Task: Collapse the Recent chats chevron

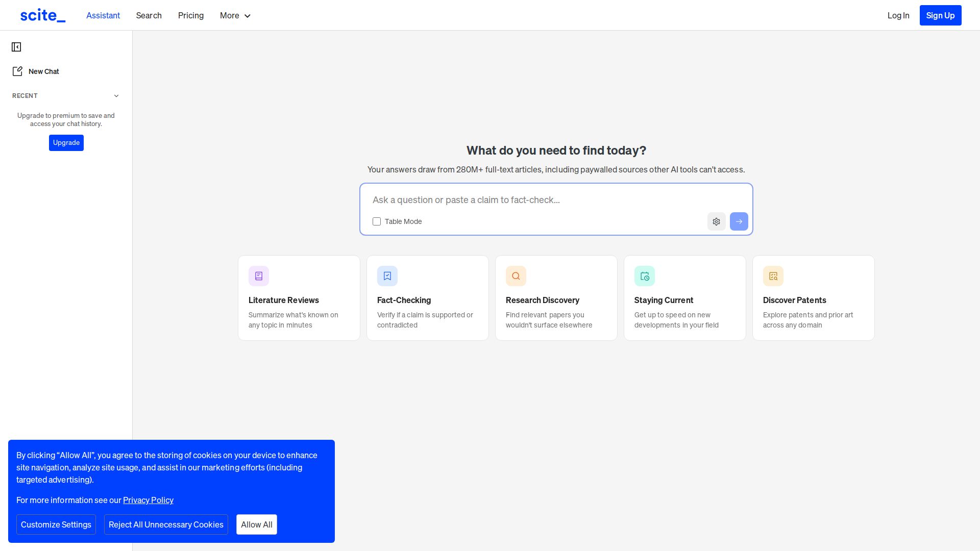Action: (x=116, y=96)
